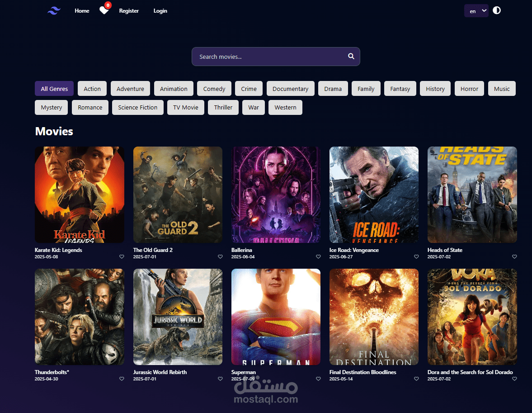Open the Login page

[x=160, y=11]
